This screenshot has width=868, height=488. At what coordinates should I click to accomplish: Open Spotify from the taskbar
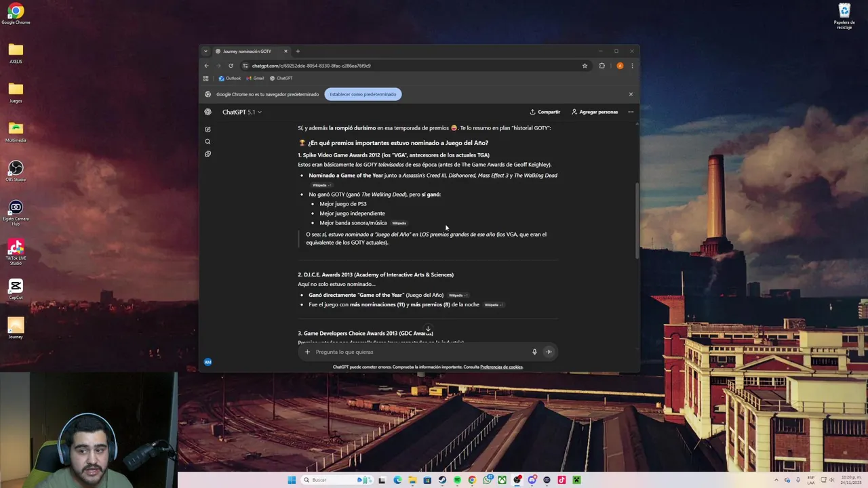pyautogui.click(x=457, y=480)
